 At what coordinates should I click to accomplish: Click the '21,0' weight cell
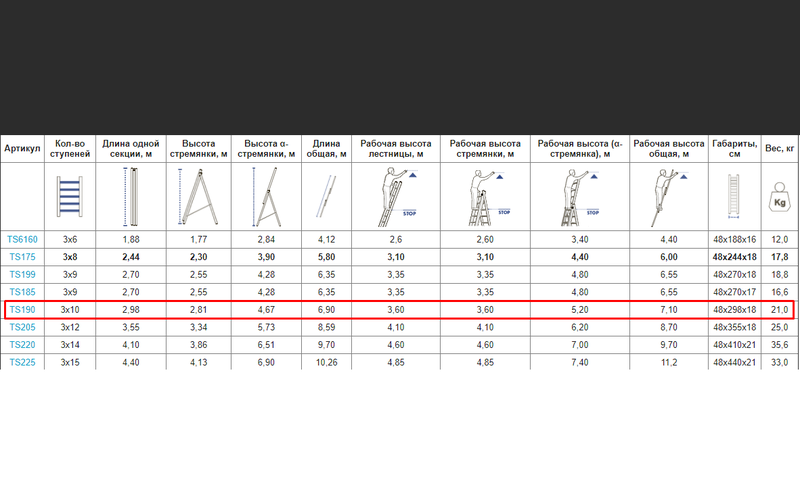click(780, 310)
